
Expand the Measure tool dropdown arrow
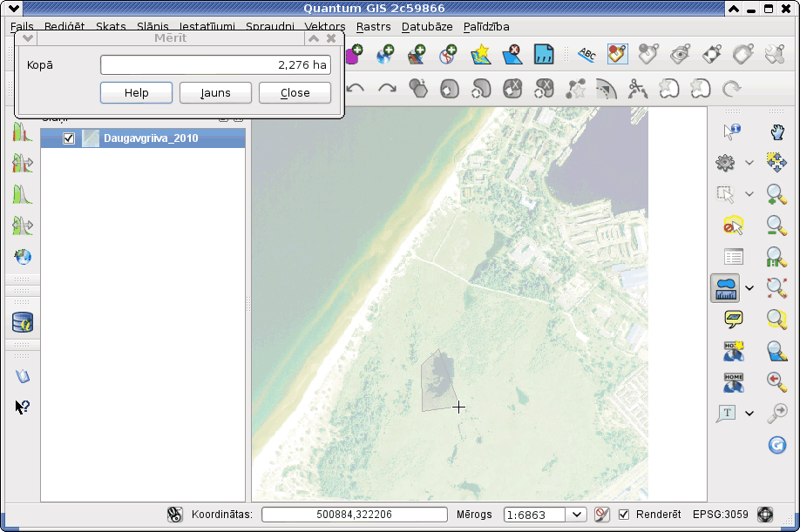(x=749, y=288)
